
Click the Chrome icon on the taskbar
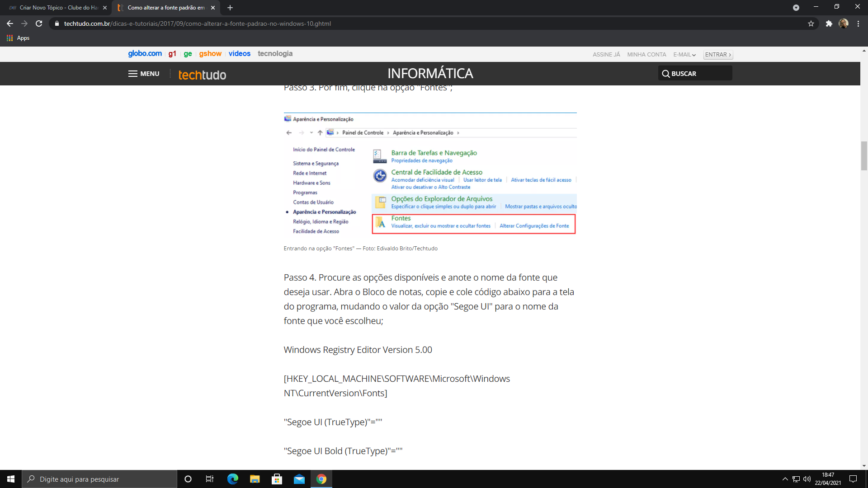coord(321,479)
